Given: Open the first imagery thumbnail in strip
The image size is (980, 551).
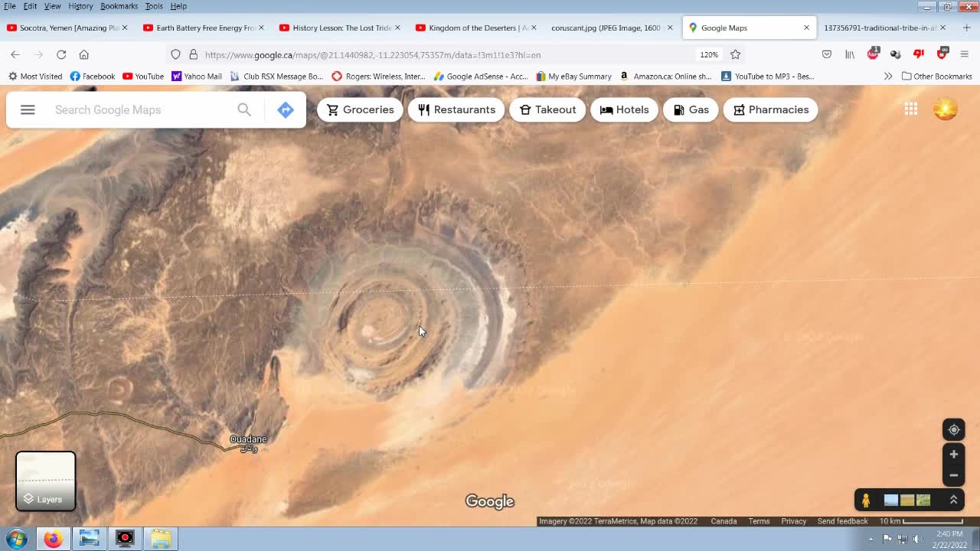Looking at the screenshot, I should point(891,500).
